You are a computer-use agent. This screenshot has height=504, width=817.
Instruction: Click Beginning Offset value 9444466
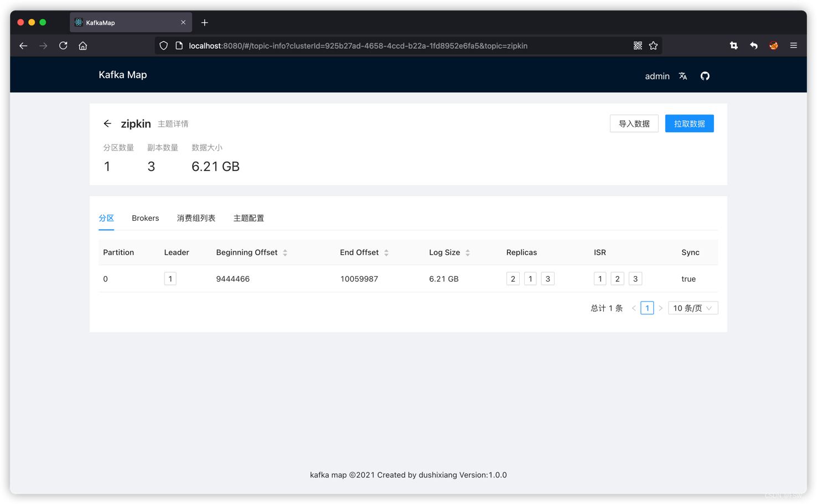233,279
